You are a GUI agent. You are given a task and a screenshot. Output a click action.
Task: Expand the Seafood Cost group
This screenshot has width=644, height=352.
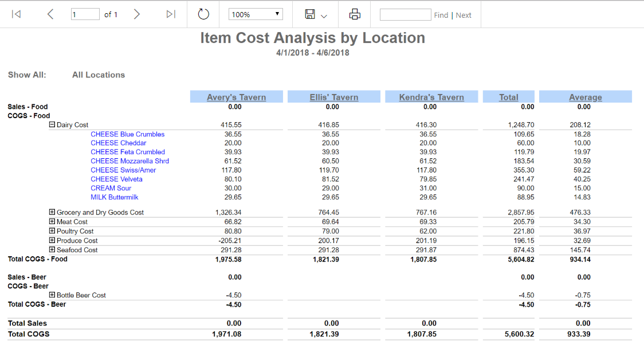(52, 249)
